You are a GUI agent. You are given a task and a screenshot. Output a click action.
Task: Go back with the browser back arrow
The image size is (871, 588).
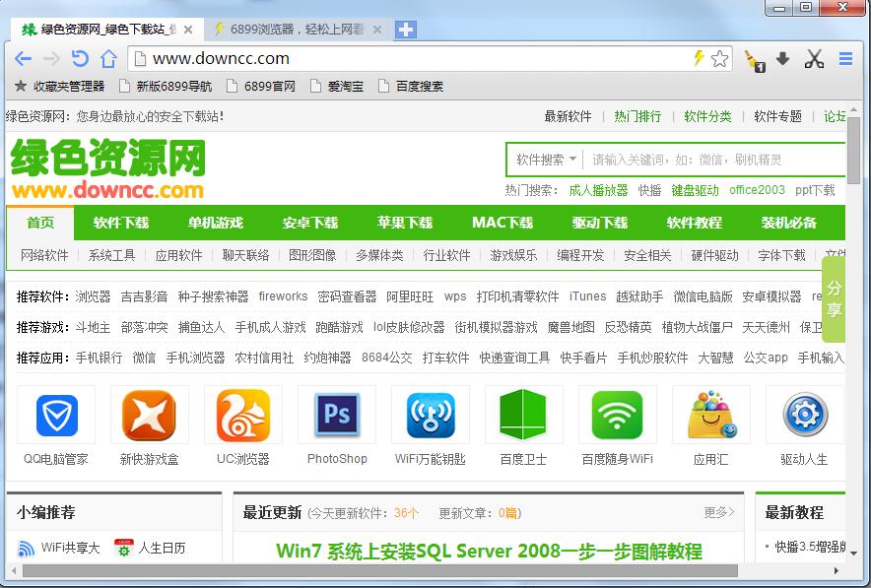click(24, 58)
